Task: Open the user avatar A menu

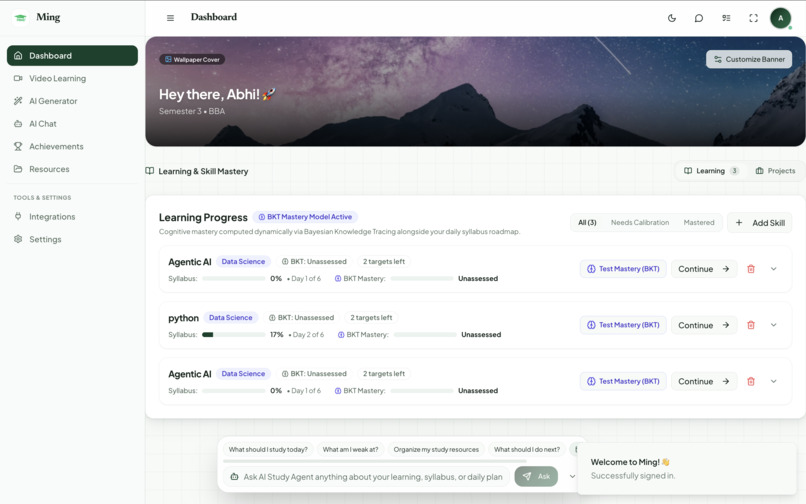Action: click(780, 18)
